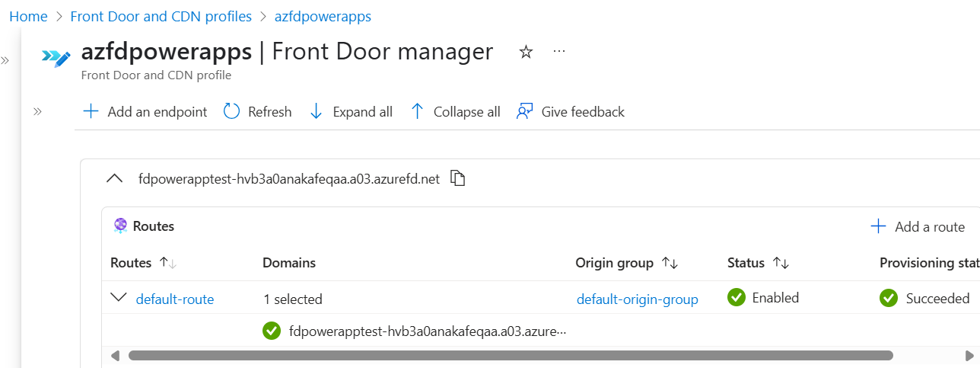Viewport: 980px width, 368px height.
Task: Give feedback
Action: [x=570, y=112]
